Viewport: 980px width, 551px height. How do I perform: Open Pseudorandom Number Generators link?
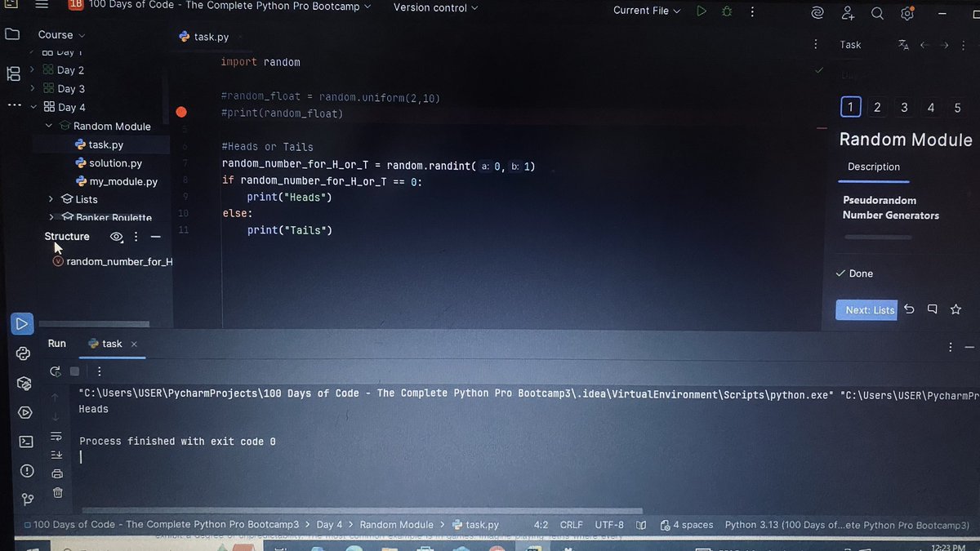(890, 207)
